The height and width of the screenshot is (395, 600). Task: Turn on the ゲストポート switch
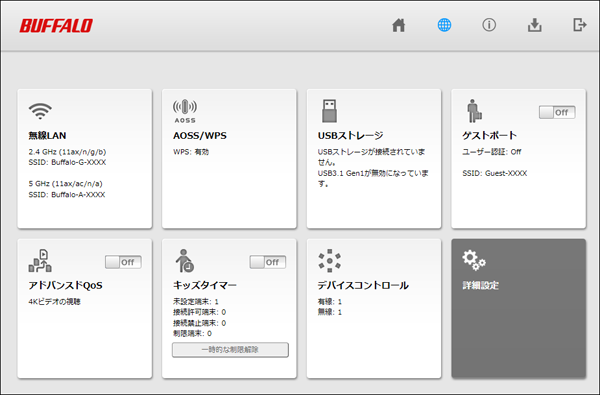pos(557,113)
